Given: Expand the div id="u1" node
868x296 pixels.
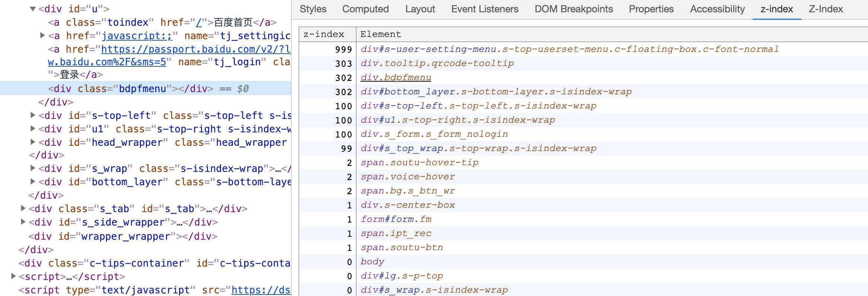Looking at the screenshot, I should (33, 129).
